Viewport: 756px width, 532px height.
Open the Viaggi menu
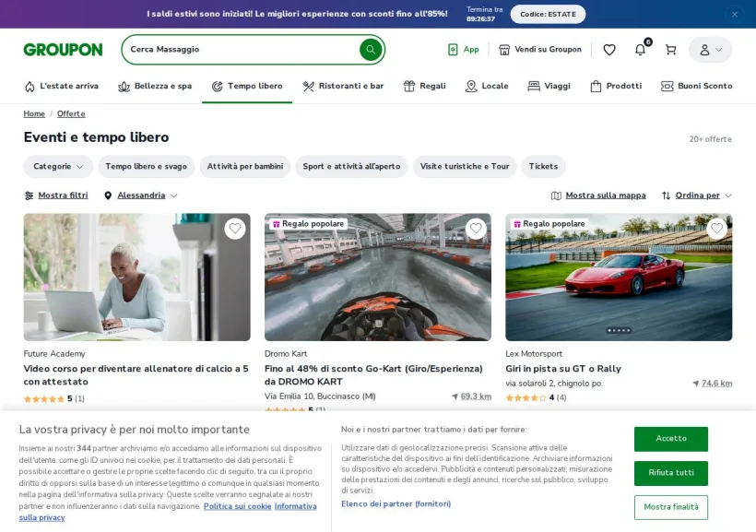click(x=549, y=86)
